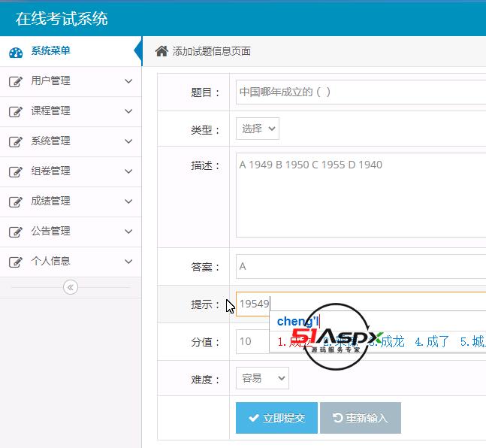
Task: Click the edit icon beside 组卷管理
Action: click(16, 171)
